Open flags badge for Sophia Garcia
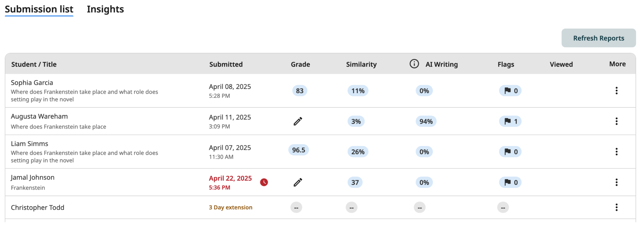This screenshot has width=644, height=228. (x=510, y=91)
